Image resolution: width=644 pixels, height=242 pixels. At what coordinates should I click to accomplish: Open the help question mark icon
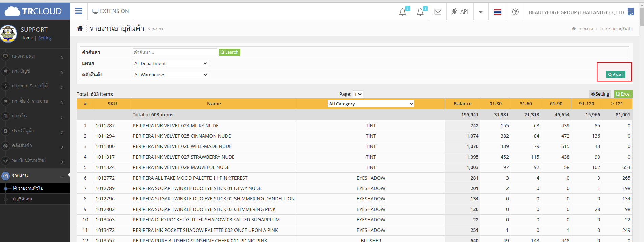(x=515, y=12)
